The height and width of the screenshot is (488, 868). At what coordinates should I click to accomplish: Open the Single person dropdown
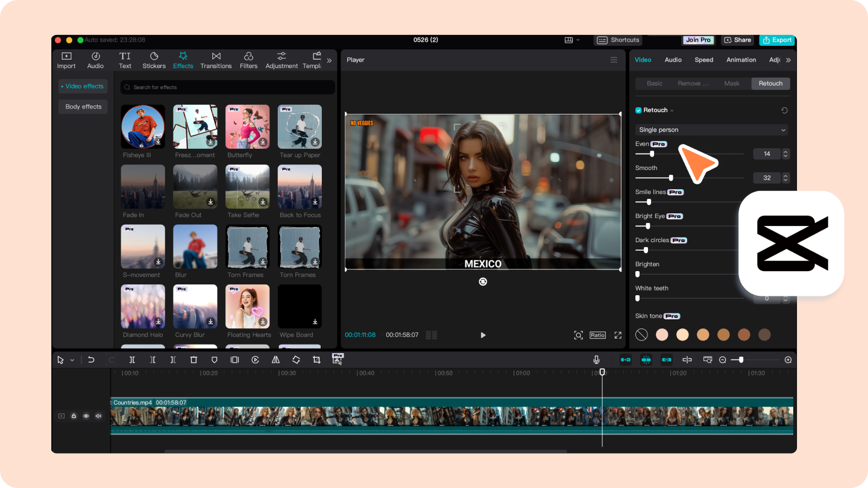711,130
